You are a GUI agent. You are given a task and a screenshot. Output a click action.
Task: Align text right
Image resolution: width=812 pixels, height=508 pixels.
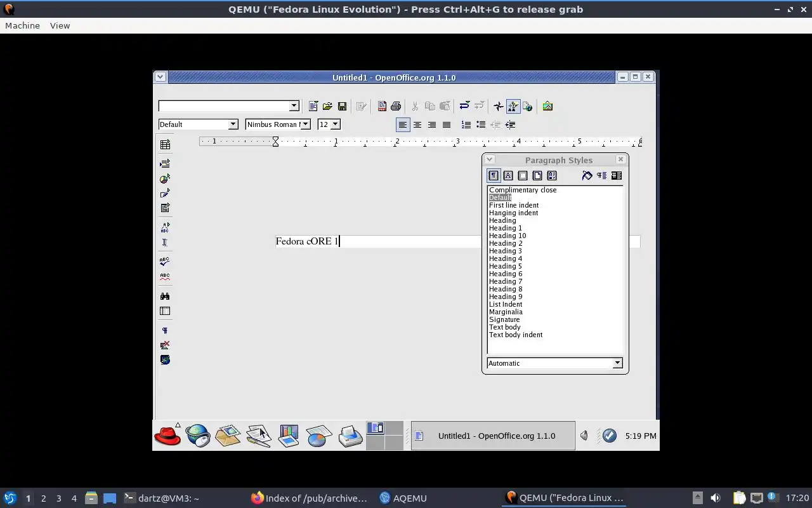point(432,124)
